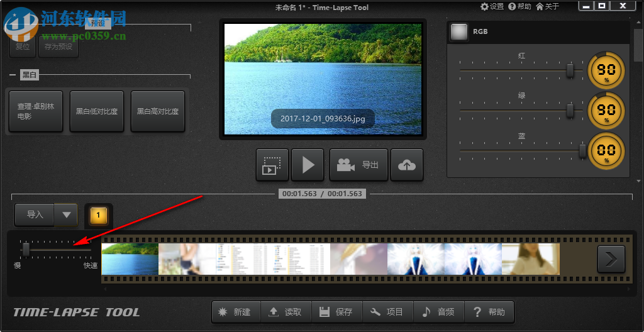Click the bottom 帮助 help button
The height and width of the screenshot is (332, 644).
point(489,313)
